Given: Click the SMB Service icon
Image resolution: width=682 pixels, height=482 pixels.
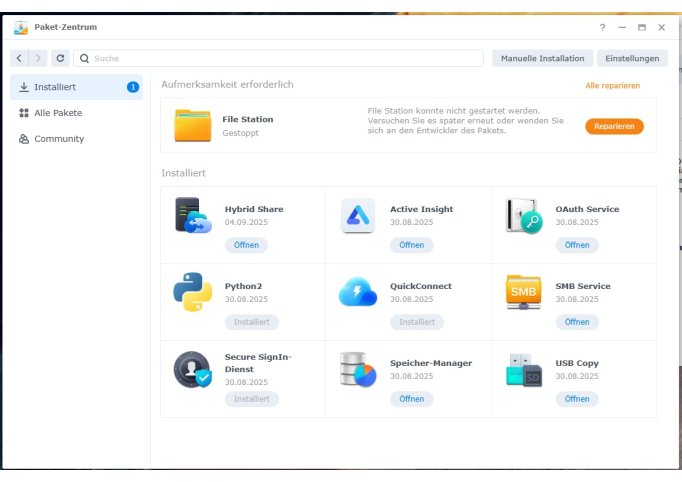Looking at the screenshot, I should [523, 292].
